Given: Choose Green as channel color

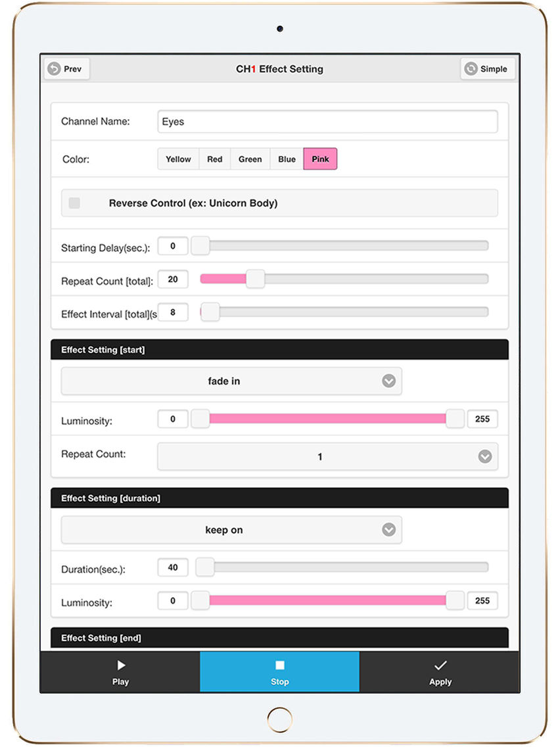Looking at the screenshot, I should coord(250,159).
